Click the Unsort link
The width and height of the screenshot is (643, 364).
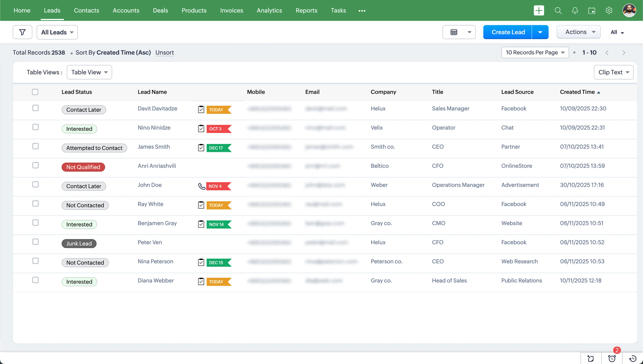[x=165, y=52]
